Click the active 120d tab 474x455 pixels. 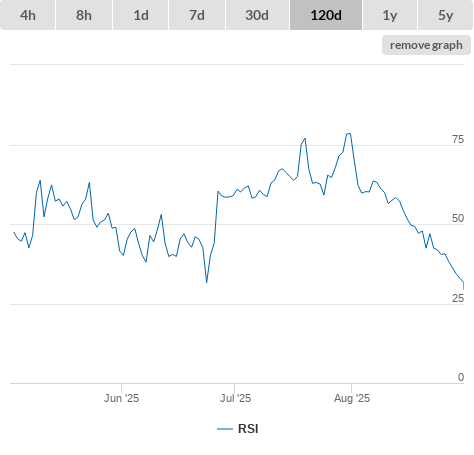click(326, 15)
